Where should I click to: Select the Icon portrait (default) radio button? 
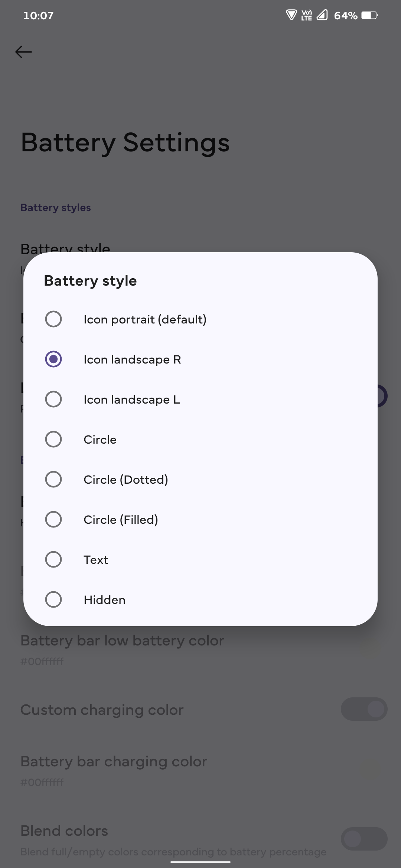click(x=53, y=319)
